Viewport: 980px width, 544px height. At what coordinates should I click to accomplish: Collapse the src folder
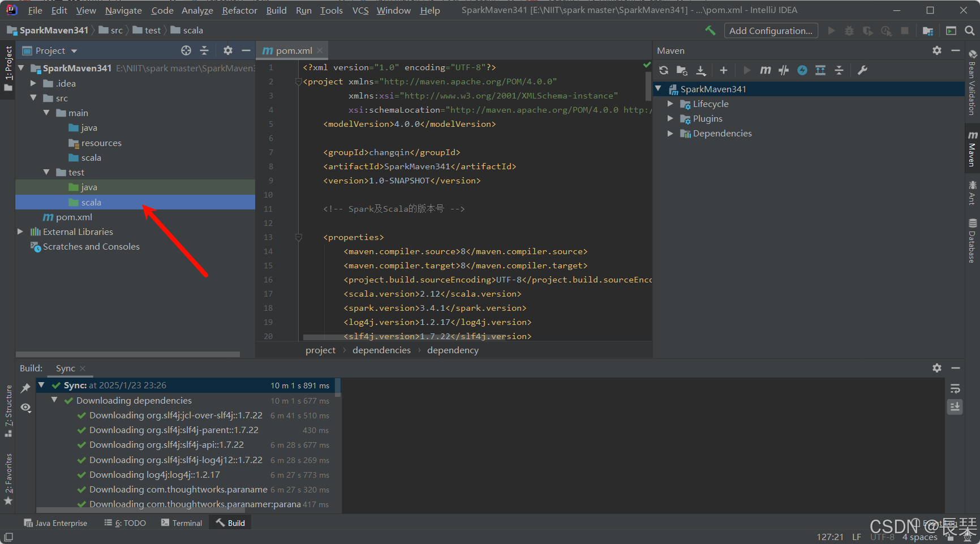pyautogui.click(x=33, y=98)
